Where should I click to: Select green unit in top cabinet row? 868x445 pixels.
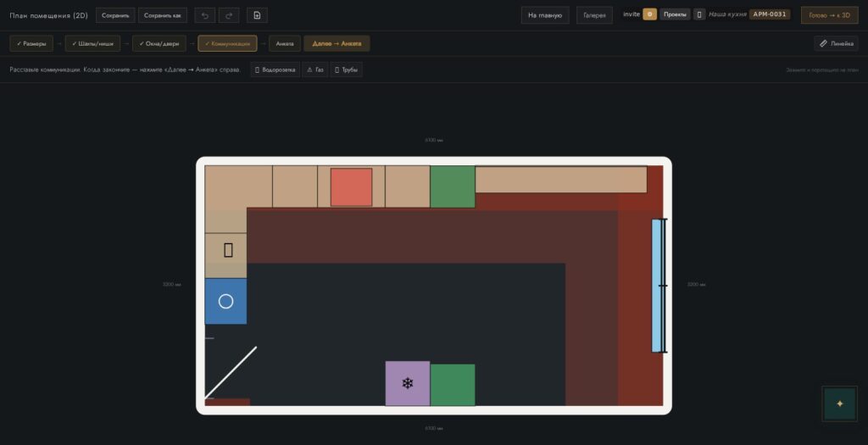(x=453, y=186)
